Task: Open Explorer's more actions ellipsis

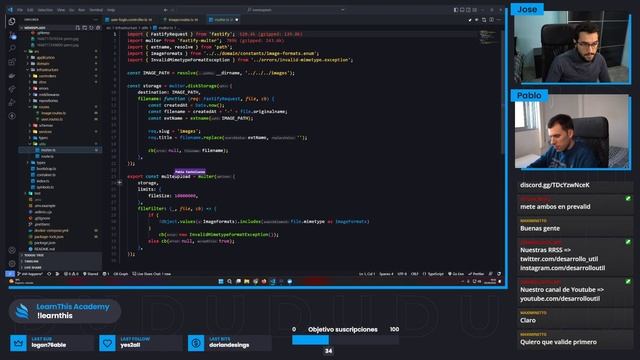Action: pos(96,20)
